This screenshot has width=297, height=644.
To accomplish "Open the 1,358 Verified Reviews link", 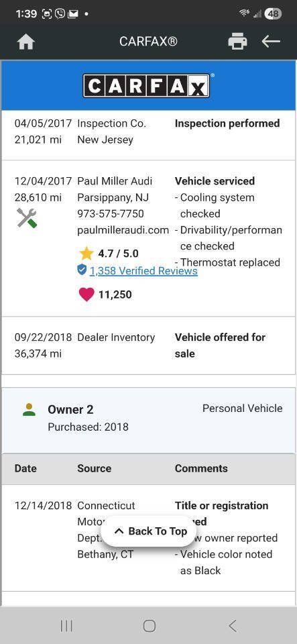I will point(143,270).
